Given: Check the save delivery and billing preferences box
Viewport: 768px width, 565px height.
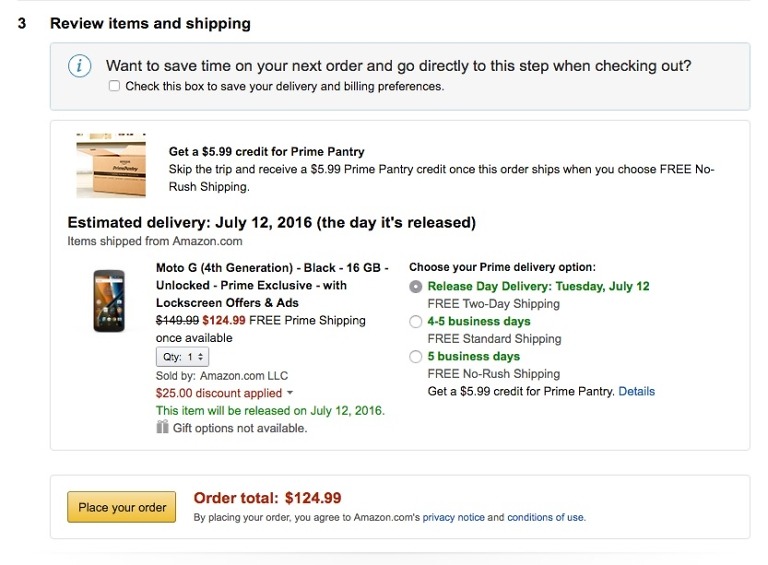Looking at the screenshot, I should tap(114, 86).
